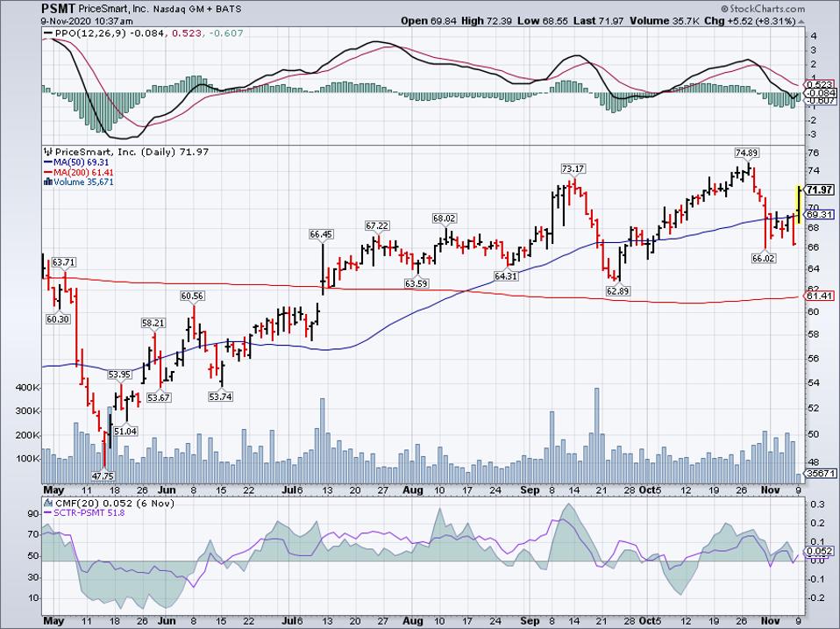Click the Volume legend bar icon
840x629 pixels.
[47, 182]
